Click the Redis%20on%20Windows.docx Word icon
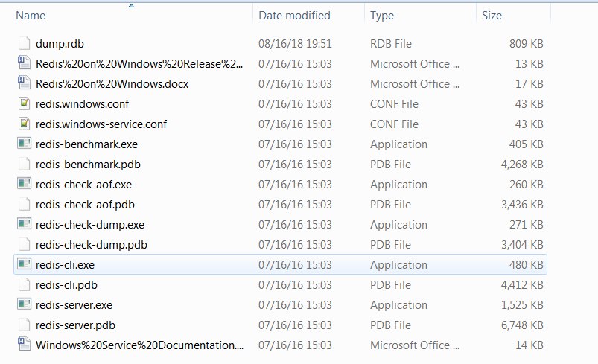The height and width of the screenshot is (364, 598). tap(24, 83)
